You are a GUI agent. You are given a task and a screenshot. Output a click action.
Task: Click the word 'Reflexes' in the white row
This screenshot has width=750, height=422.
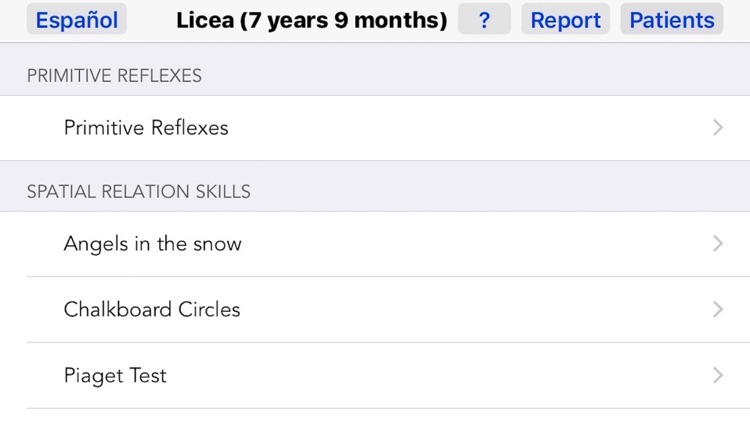pos(189,128)
